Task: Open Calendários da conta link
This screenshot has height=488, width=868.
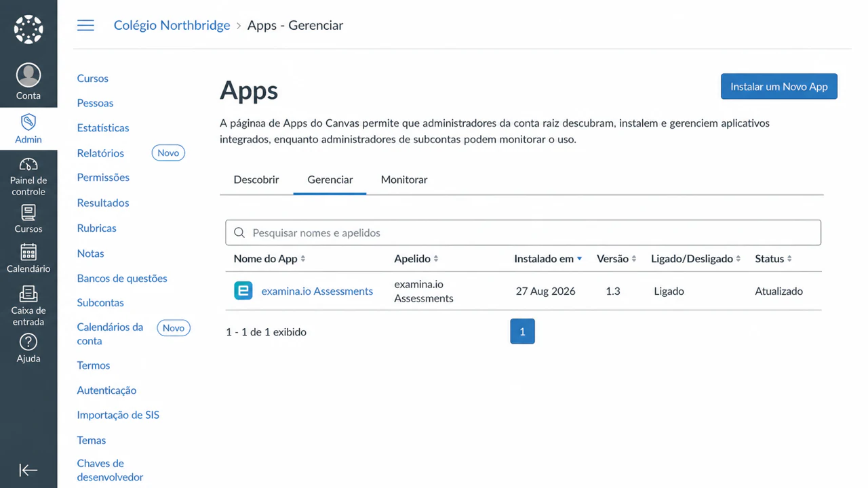Action: tap(110, 334)
